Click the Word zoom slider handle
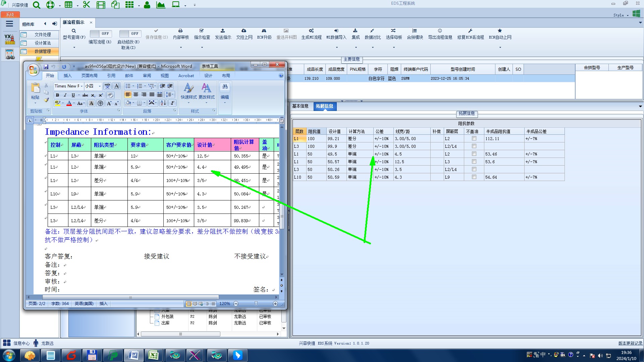This screenshot has height=362, width=644. coord(256,304)
